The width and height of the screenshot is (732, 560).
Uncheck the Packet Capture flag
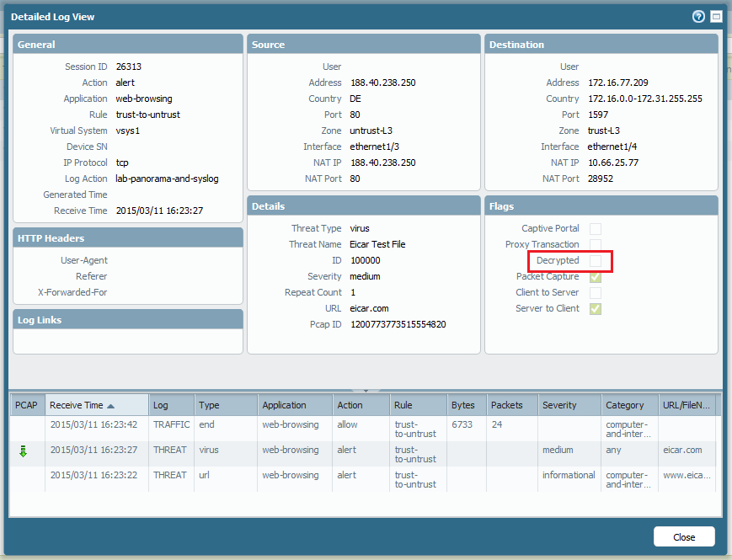pos(596,276)
